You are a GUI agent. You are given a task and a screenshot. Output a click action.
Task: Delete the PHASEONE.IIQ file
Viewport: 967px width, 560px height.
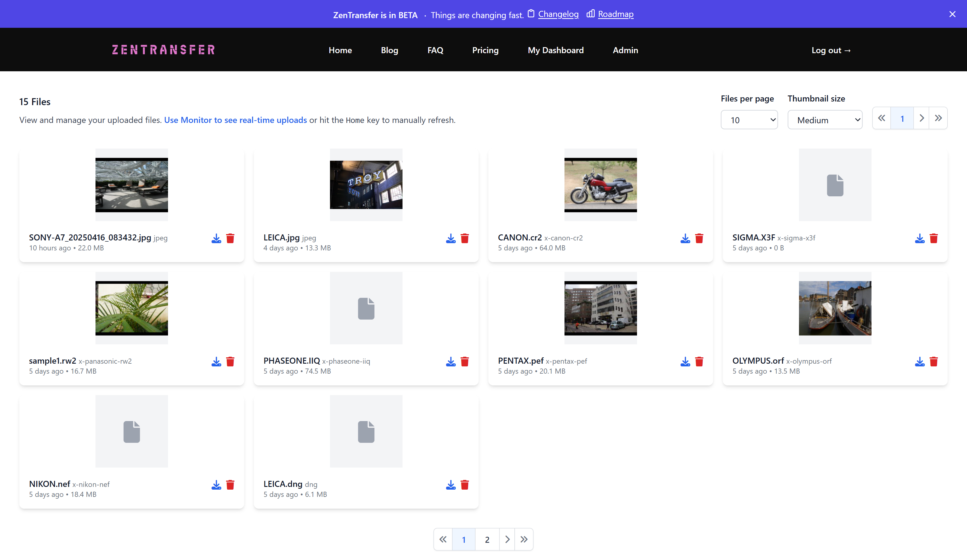click(x=465, y=361)
